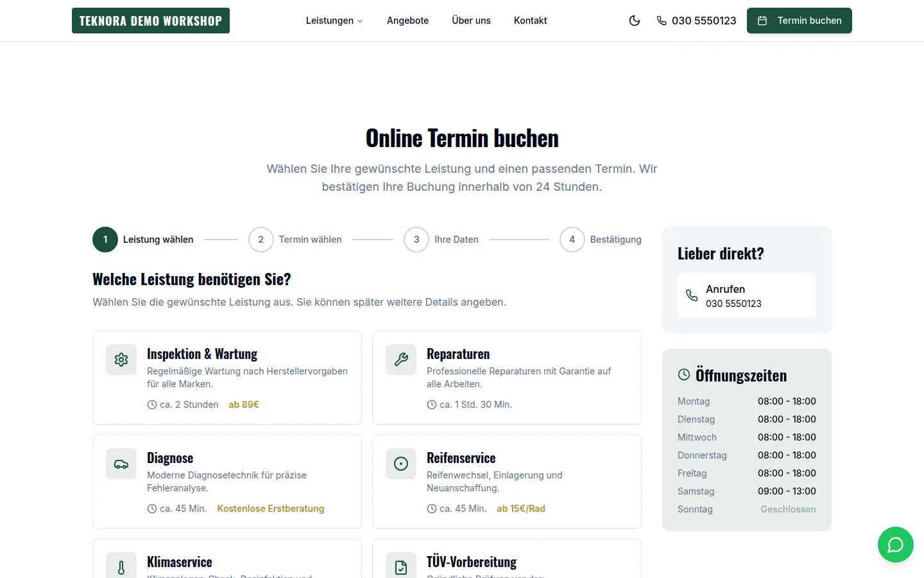Click clock icon beside ca. 1 Std. 30 Min.

click(x=432, y=405)
